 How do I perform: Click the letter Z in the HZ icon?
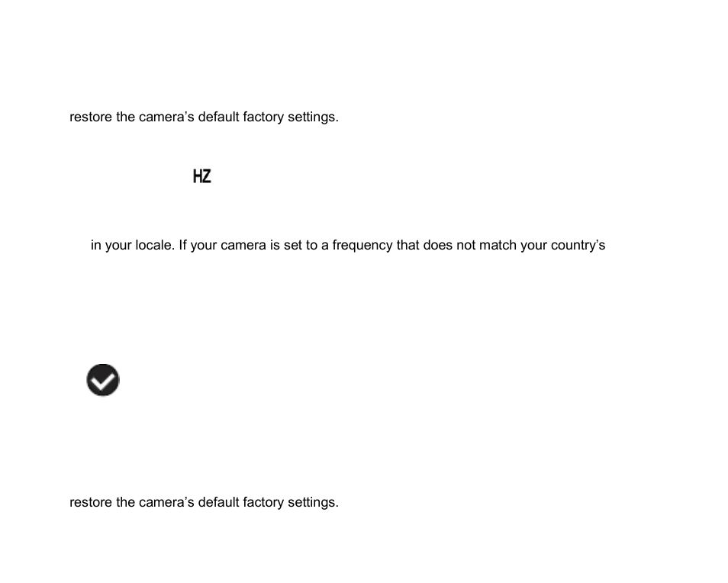207,176
